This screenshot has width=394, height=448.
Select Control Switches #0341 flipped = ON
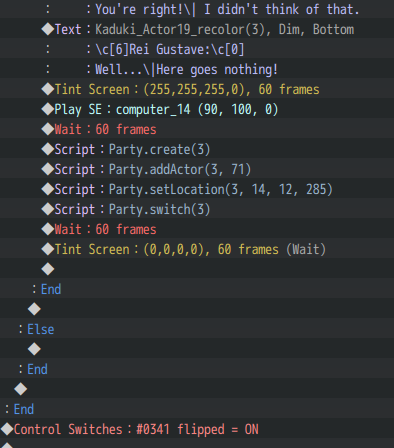tap(197, 429)
